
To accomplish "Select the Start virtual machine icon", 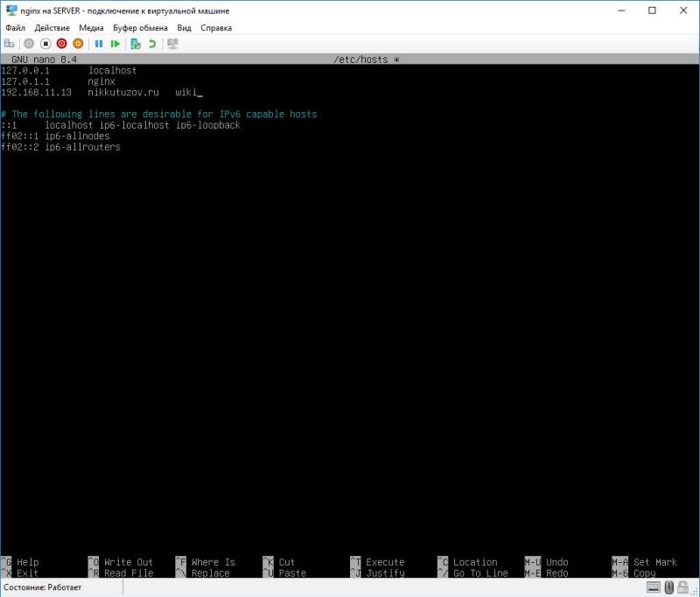I will pos(28,44).
